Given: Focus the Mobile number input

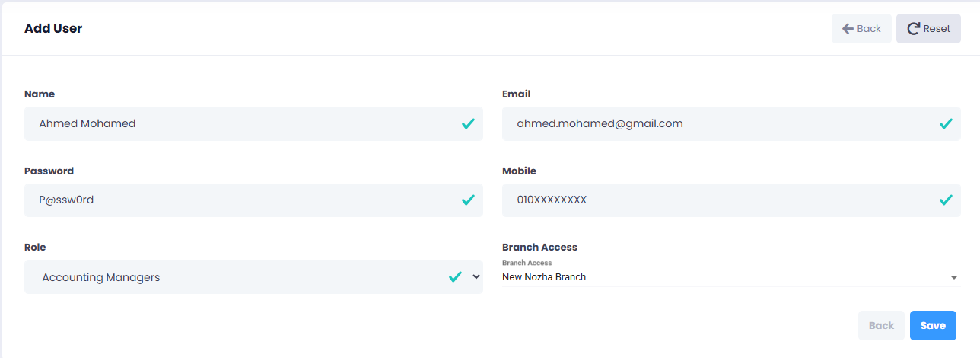Looking at the screenshot, I should tap(708, 200).
